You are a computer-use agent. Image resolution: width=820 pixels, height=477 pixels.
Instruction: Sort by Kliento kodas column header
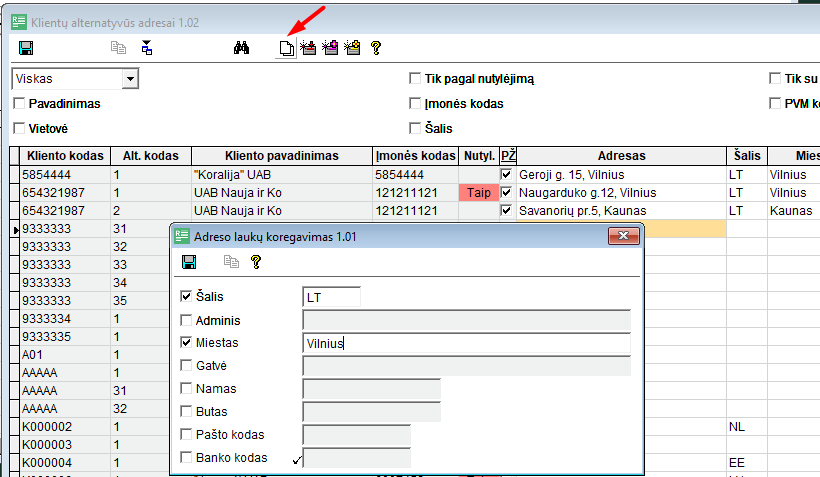(x=65, y=156)
